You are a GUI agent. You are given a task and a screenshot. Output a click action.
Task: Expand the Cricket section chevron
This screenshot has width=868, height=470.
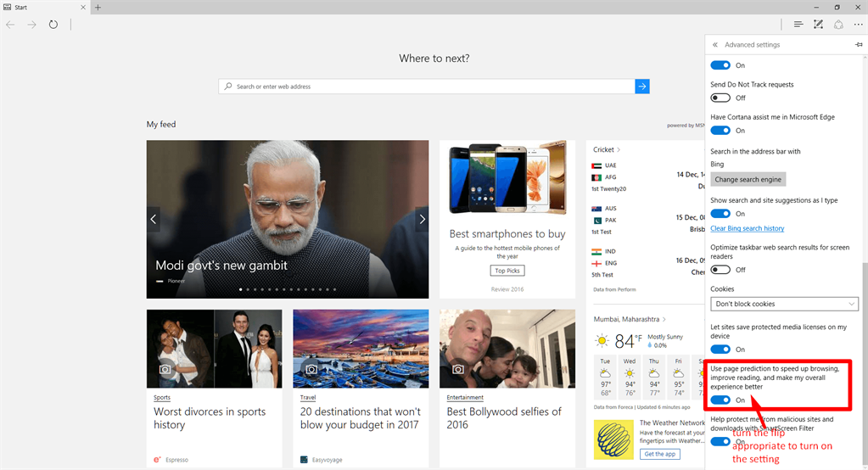tap(619, 149)
